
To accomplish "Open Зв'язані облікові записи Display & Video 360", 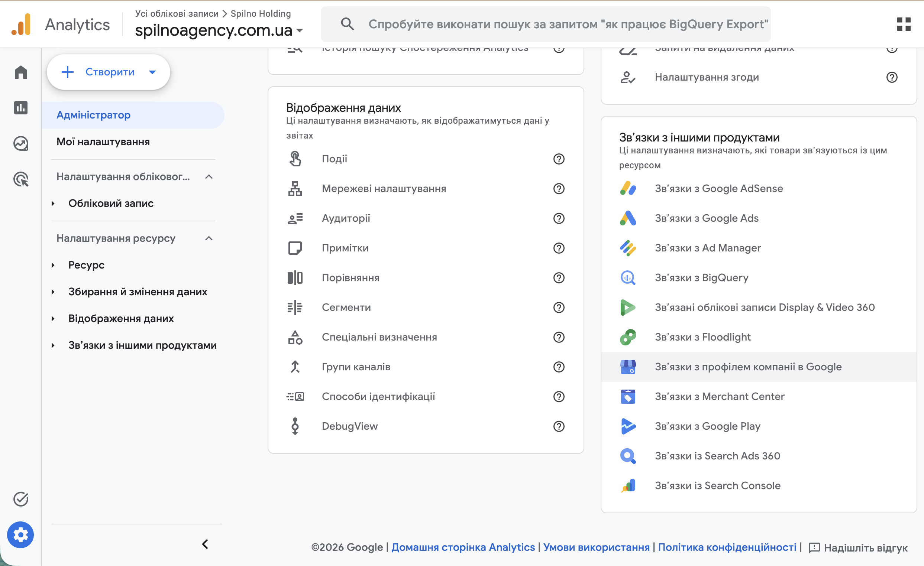I will [x=759, y=307].
